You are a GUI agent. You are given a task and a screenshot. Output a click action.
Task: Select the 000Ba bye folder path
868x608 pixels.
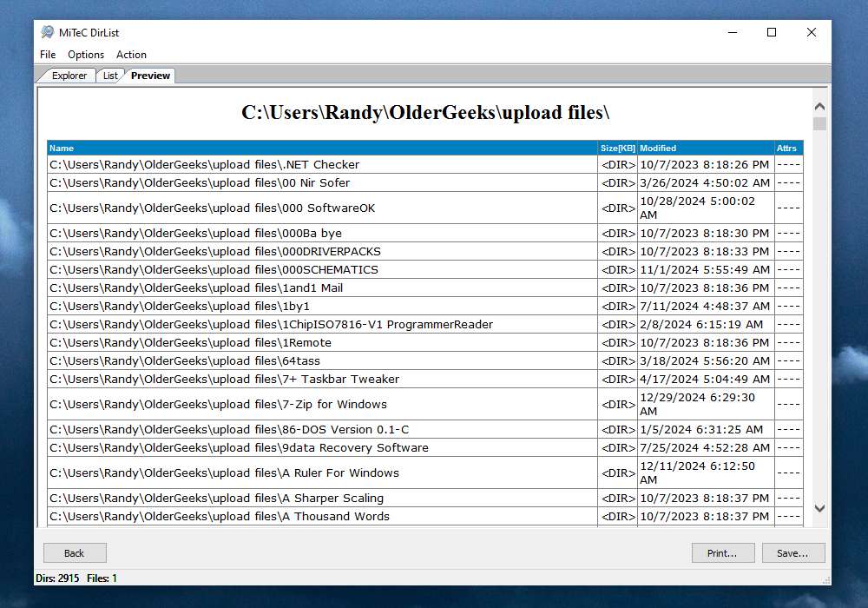tap(195, 233)
